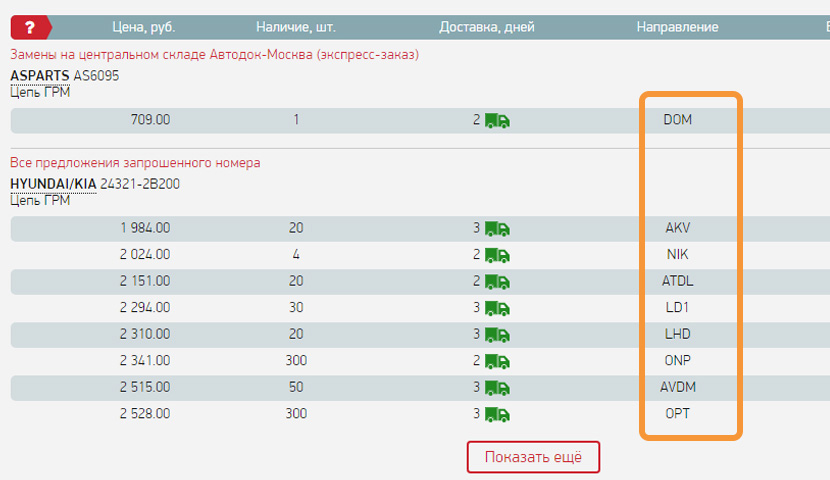
Task: Click delivery truck icon in OPT row
Action: pos(497,413)
